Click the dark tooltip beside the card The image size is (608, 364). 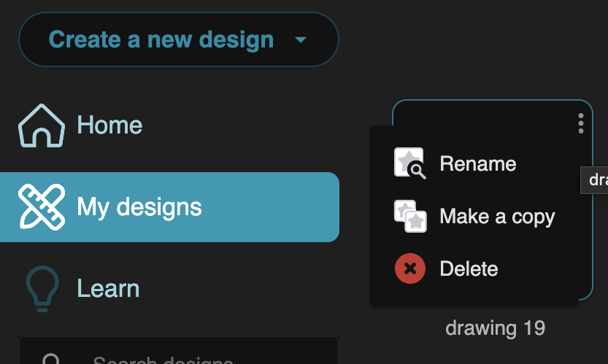pyautogui.click(x=596, y=179)
